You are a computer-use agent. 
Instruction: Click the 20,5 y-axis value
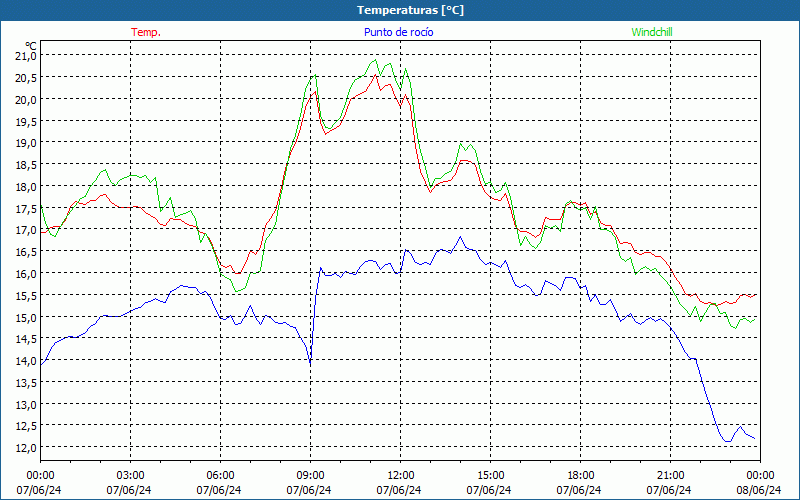[27, 78]
